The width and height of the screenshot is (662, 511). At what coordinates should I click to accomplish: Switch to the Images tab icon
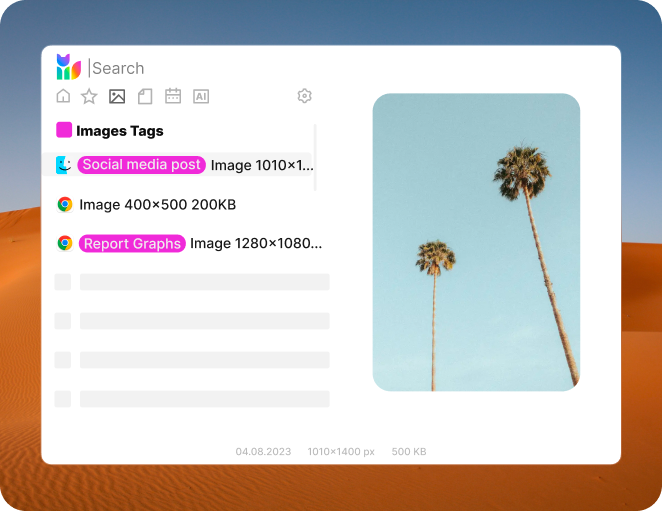click(x=117, y=96)
